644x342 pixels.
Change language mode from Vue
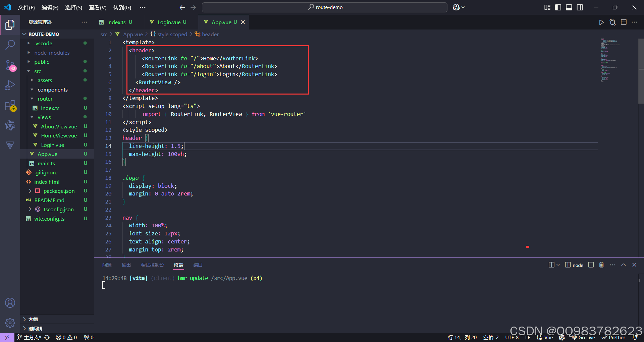point(548,337)
